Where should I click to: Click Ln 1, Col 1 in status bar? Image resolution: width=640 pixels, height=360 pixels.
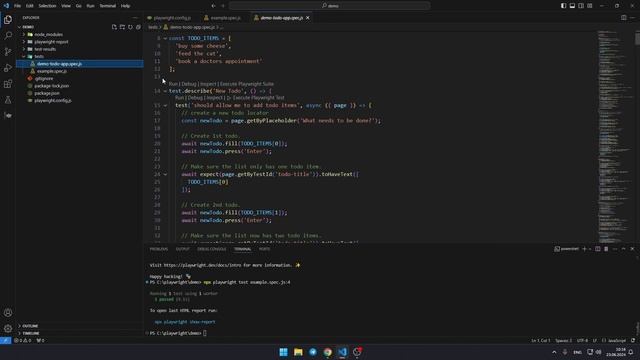point(541,340)
